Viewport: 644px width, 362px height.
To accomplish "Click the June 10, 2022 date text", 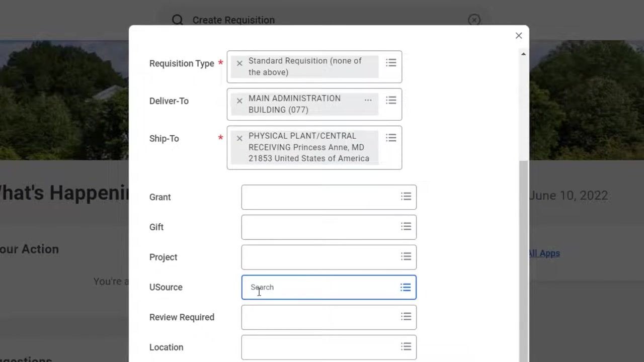I will tap(569, 196).
